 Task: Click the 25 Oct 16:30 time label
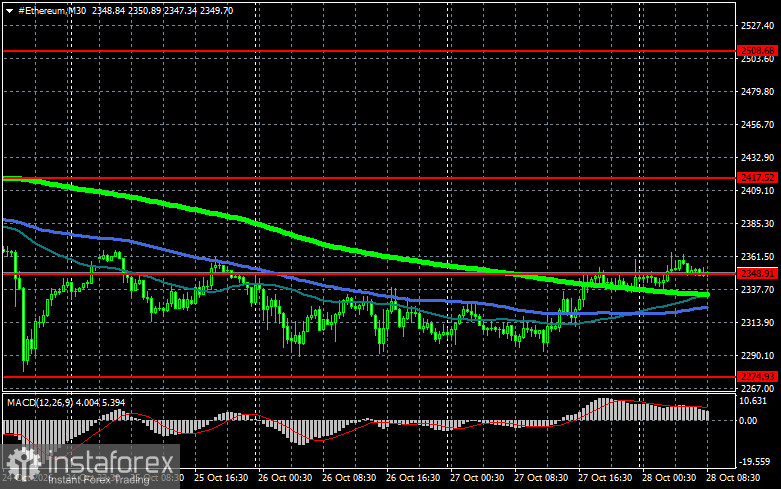click(221, 478)
